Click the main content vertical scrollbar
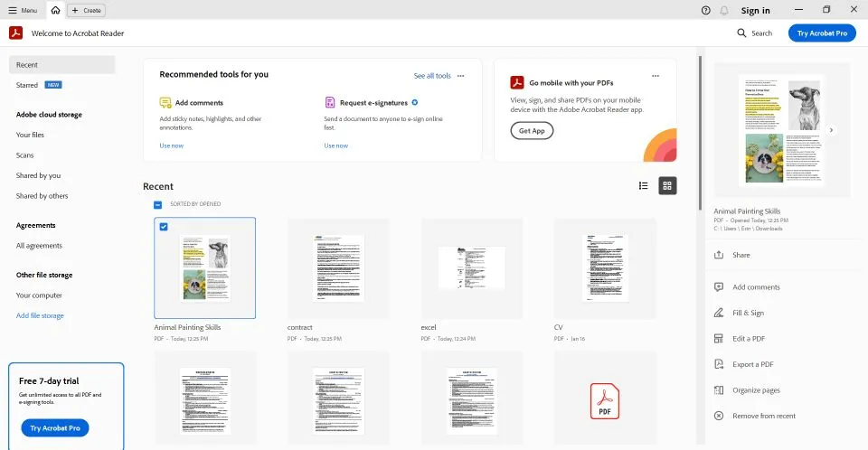 pos(700,133)
